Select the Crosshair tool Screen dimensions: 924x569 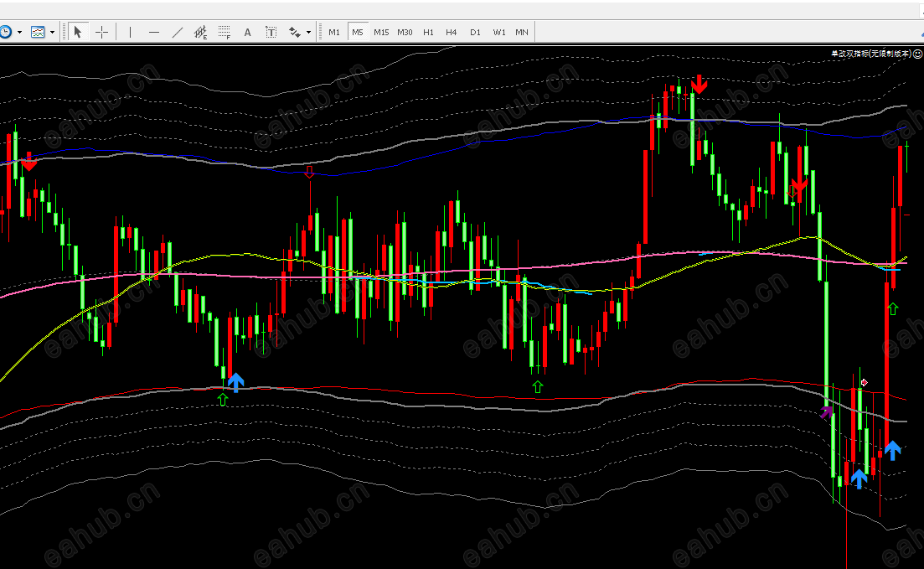click(102, 32)
